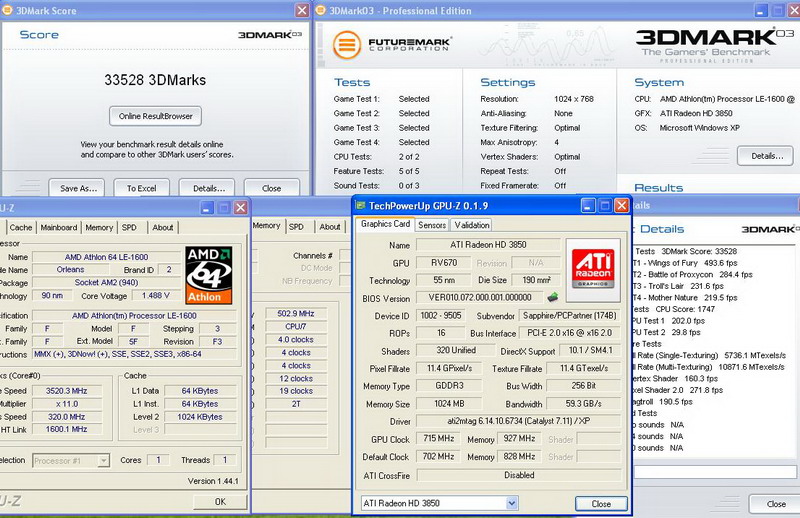Close the 3DMark Score window with X

click(302, 10)
